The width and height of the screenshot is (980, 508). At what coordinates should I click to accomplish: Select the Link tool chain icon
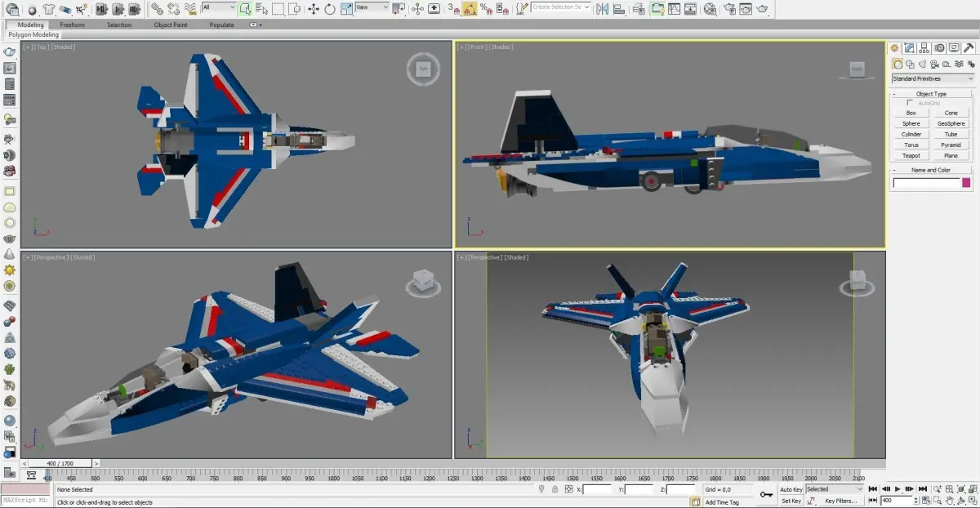point(157,9)
